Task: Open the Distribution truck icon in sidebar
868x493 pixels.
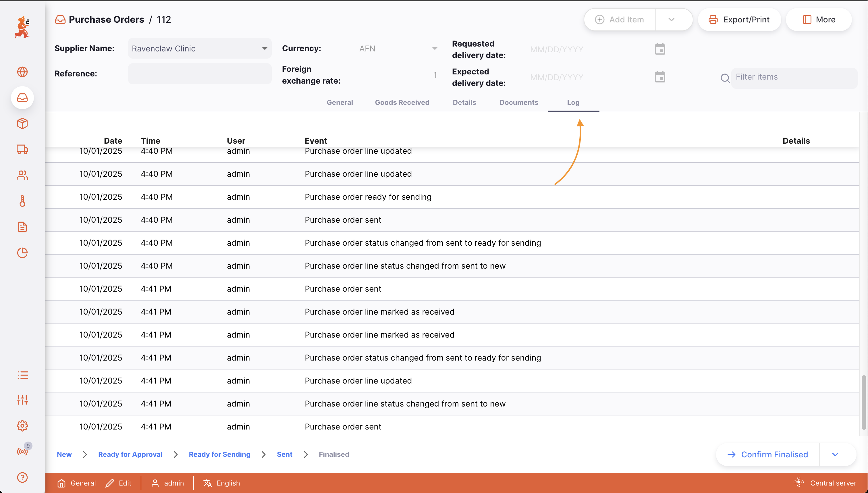Action: pos(22,149)
